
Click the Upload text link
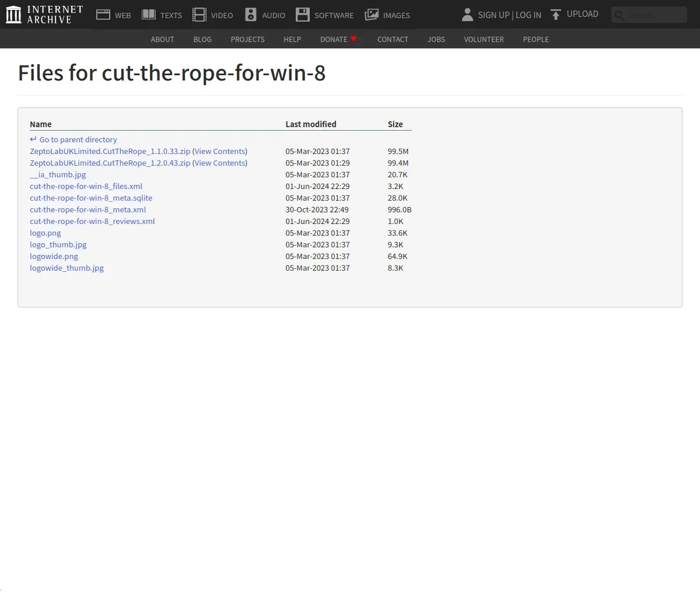pos(582,14)
